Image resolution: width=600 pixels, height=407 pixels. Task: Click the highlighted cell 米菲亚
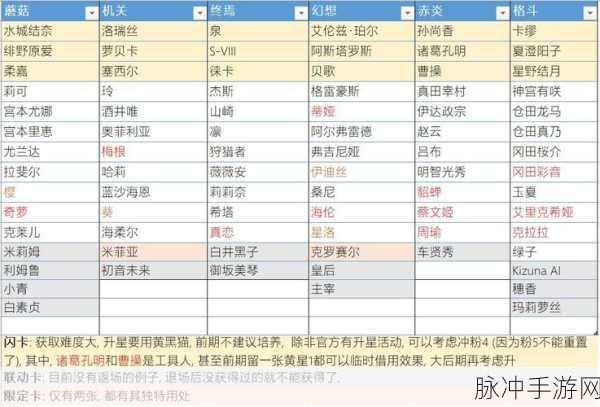click(x=153, y=252)
